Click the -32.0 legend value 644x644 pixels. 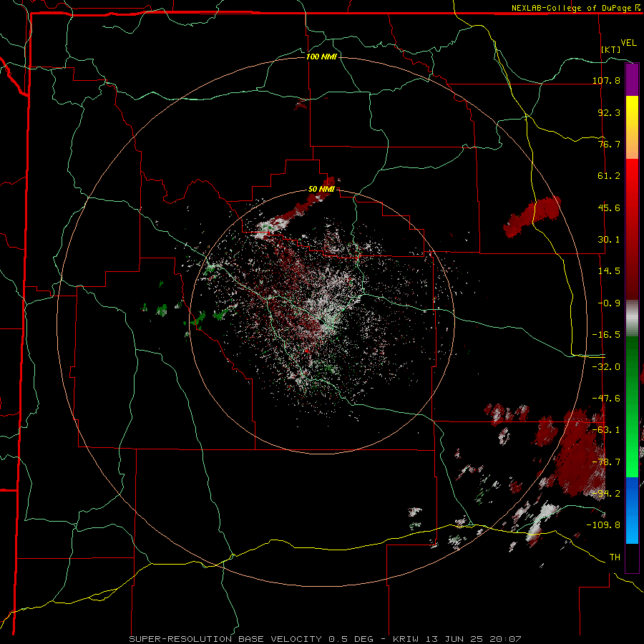(x=606, y=367)
